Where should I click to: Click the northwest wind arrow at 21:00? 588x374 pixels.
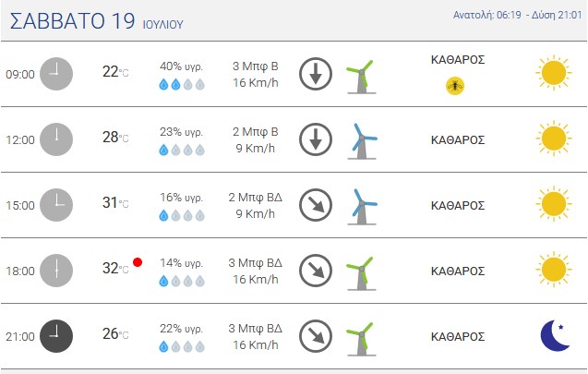(x=316, y=336)
